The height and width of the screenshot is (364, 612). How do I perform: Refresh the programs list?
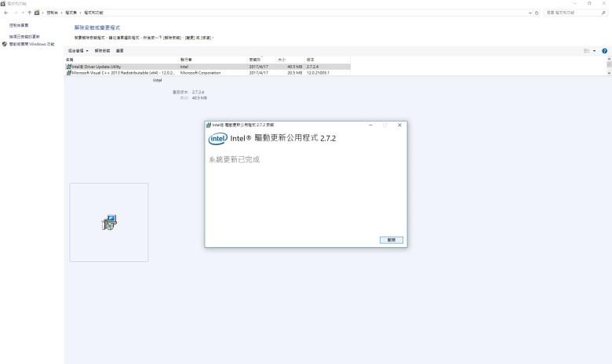(x=537, y=13)
